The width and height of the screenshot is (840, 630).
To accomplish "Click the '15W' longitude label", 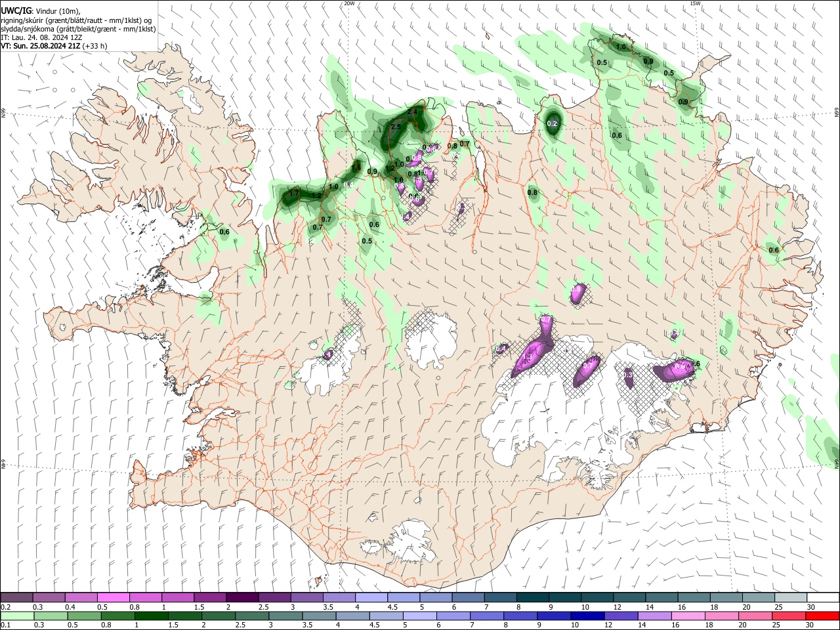I will coord(695,3).
